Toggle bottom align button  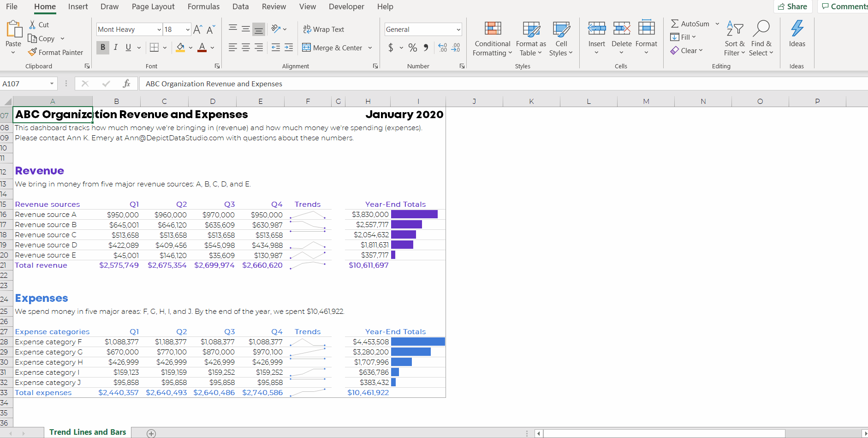[x=259, y=29]
